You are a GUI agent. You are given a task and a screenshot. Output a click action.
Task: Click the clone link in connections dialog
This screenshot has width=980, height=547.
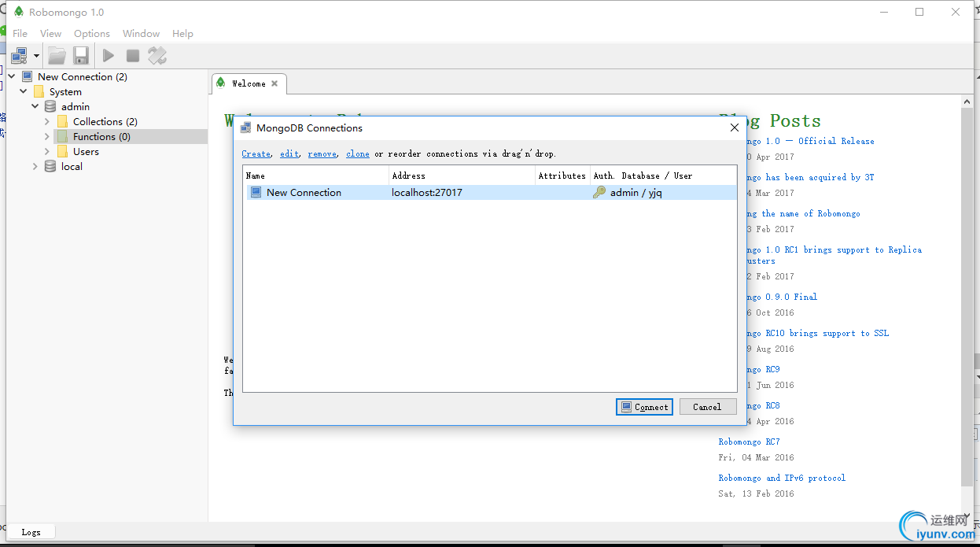(x=358, y=154)
